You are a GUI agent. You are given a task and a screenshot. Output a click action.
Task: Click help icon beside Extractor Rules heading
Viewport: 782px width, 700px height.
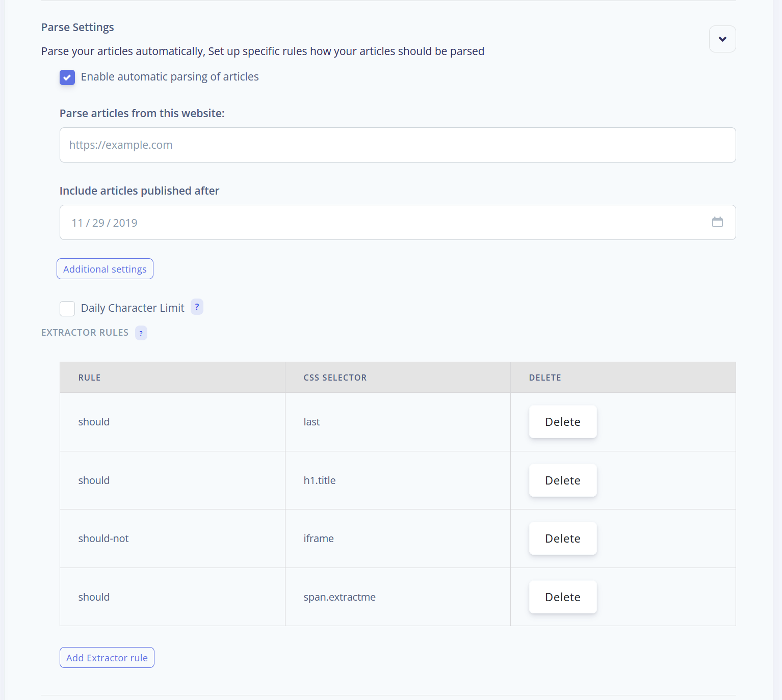[x=141, y=333]
